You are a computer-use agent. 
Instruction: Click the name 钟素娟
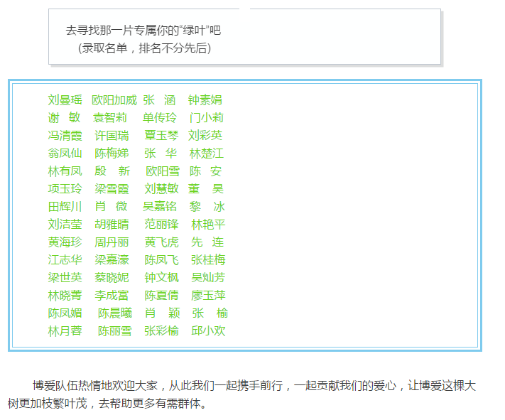click(x=205, y=99)
